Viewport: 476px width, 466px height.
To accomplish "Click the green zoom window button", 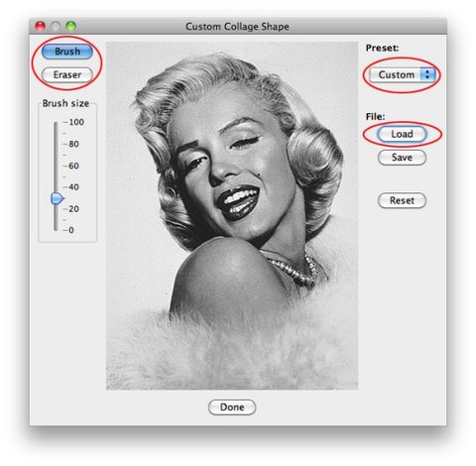I will pos(70,26).
